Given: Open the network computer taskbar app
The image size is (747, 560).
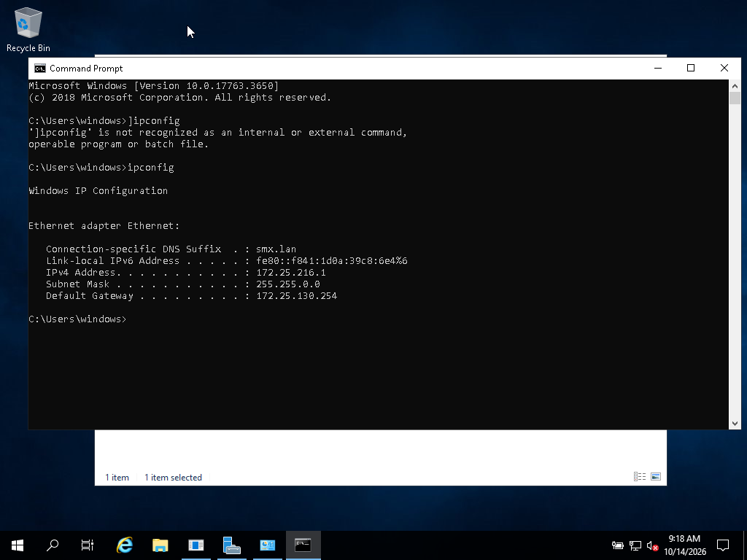Looking at the screenshot, I should click(x=231, y=545).
